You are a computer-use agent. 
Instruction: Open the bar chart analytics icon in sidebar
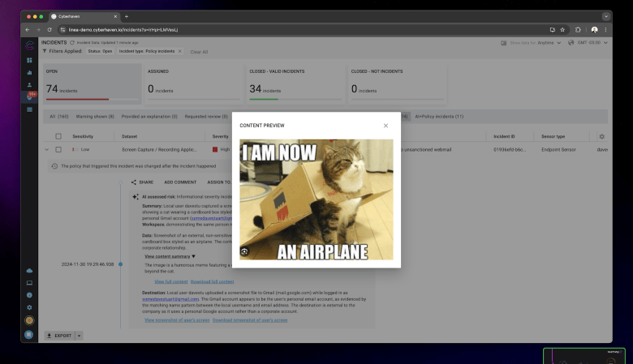click(x=29, y=73)
